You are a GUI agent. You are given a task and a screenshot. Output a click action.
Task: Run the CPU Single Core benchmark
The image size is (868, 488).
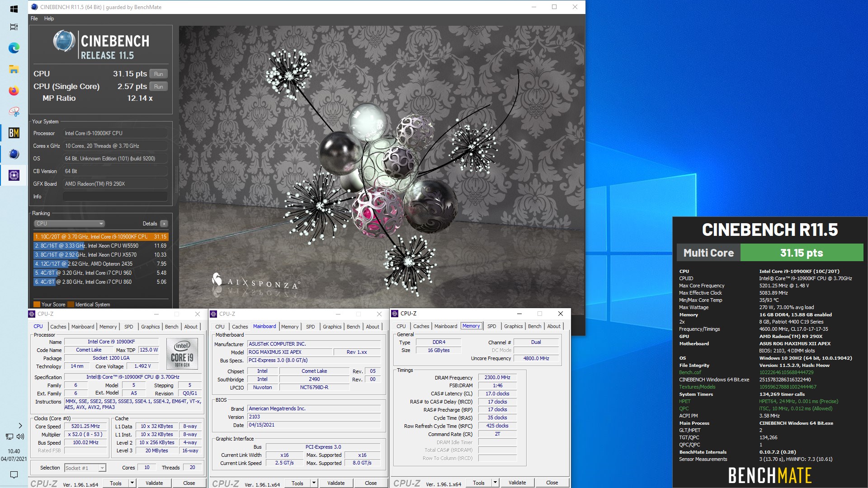[158, 87]
